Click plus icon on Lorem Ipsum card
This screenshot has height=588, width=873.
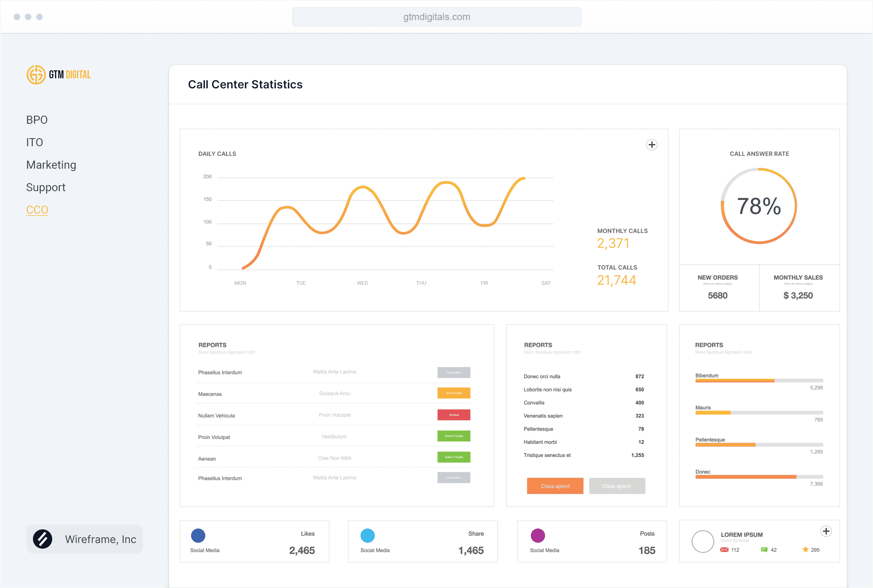click(x=826, y=531)
